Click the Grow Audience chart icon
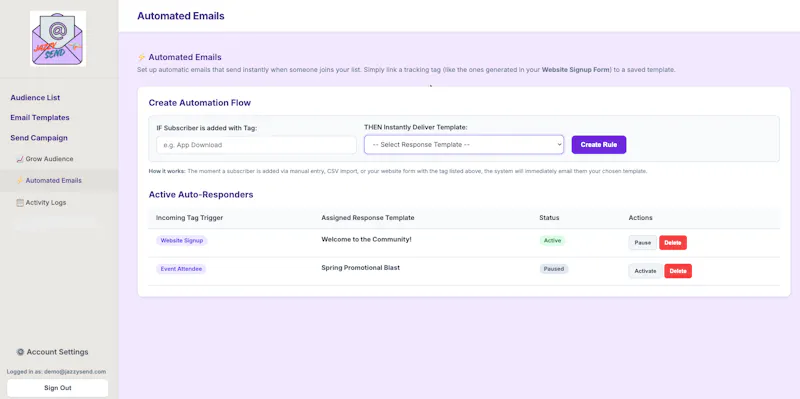Screen dimensions: 800x399 20,159
